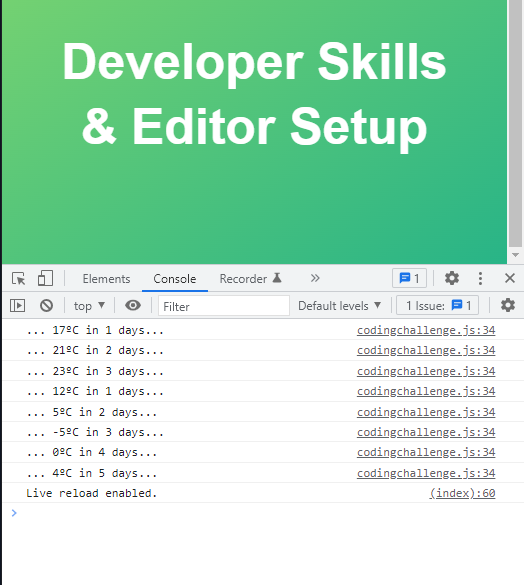Open source link for 5ºC in 2 days

pos(426,412)
